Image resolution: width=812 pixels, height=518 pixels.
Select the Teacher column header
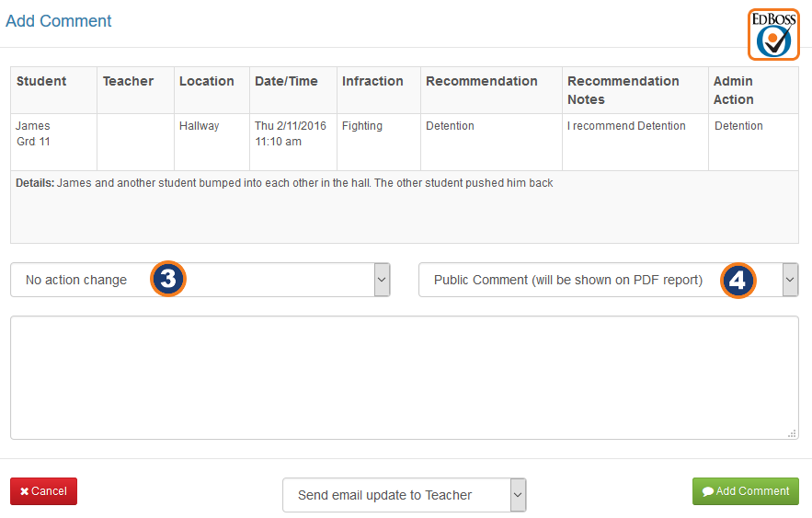click(128, 81)
